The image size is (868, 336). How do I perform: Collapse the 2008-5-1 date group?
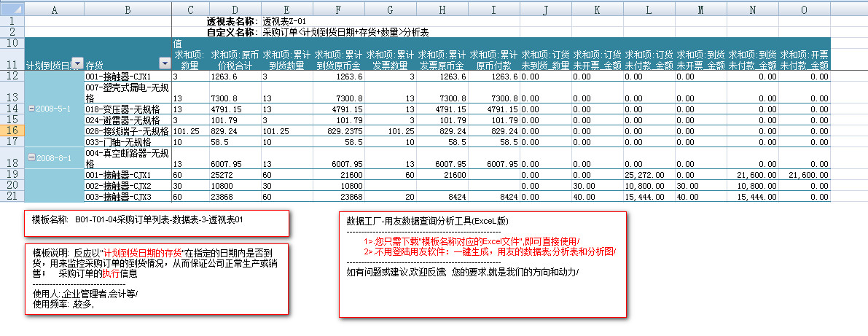30,108
